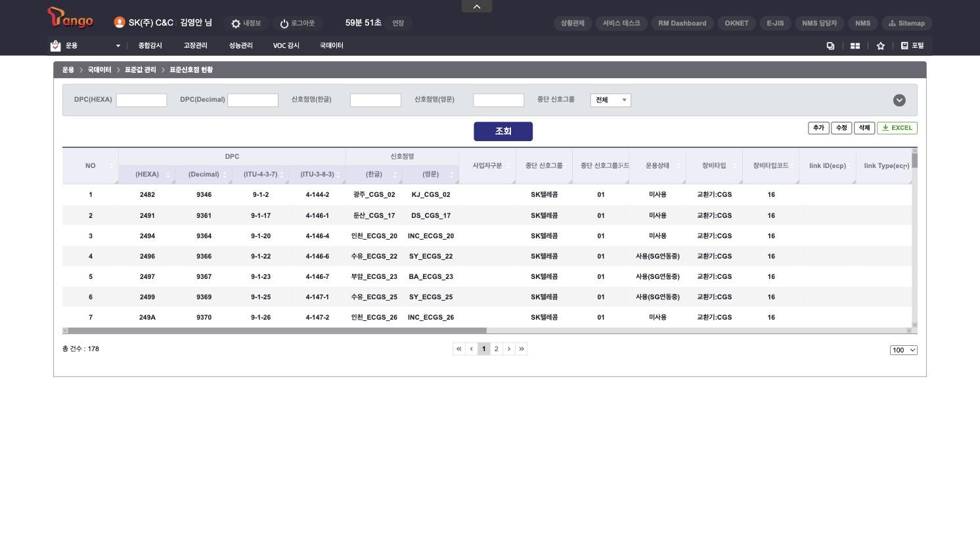Switch to the tiled grid view icon
Image resolution: width=980 pixels, height=533 pixels.
855,46
